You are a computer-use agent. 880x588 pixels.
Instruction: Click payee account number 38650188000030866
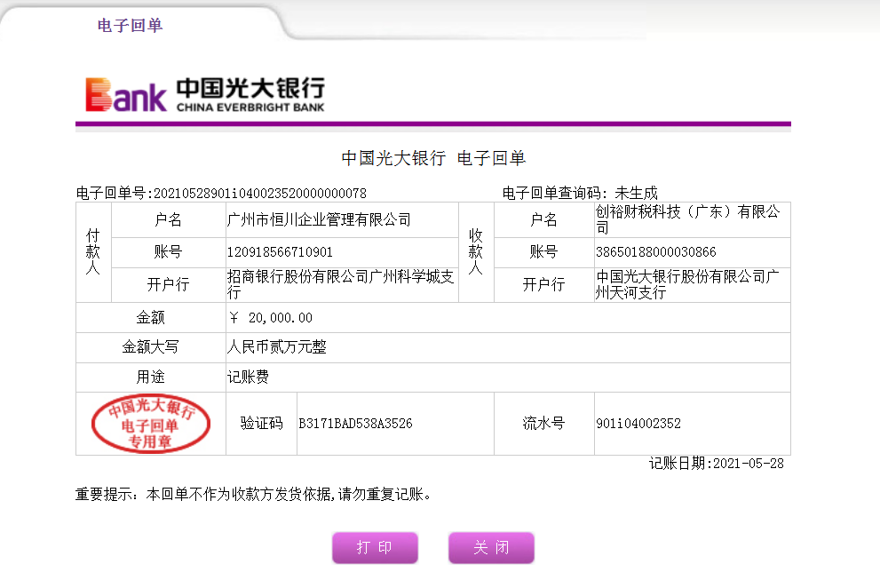point(656,252)
